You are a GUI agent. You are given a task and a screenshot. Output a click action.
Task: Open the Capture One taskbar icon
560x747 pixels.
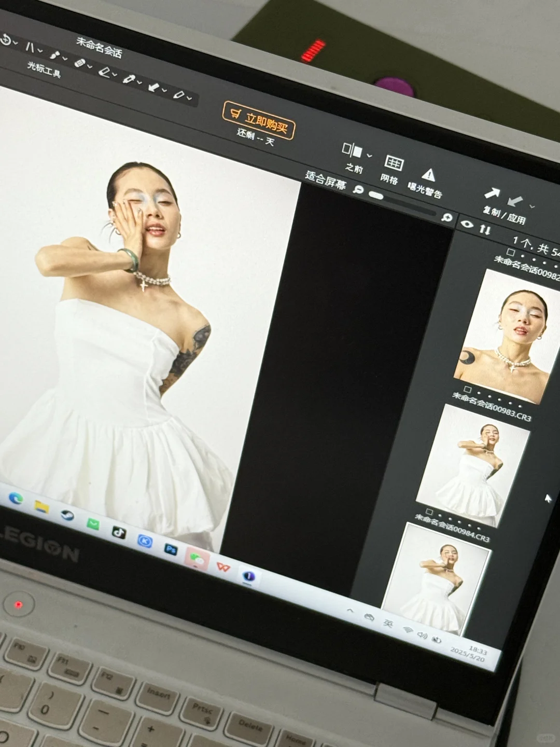[249, 576]
